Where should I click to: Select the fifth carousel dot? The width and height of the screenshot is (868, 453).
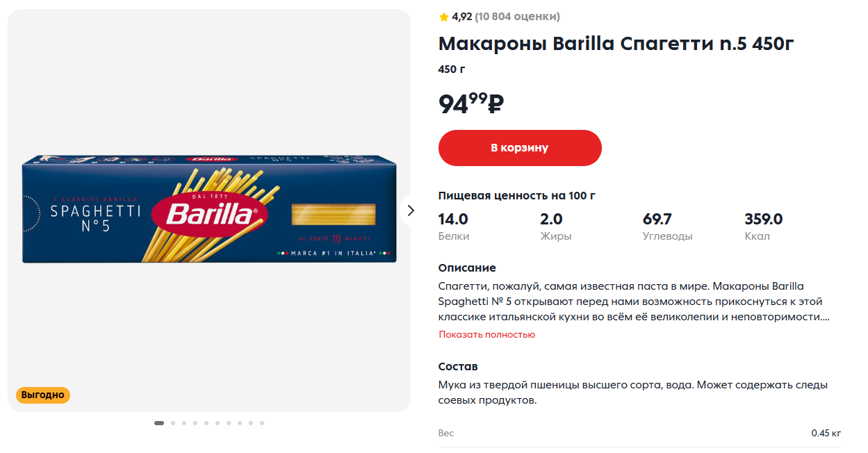click(x=206, y=422)
